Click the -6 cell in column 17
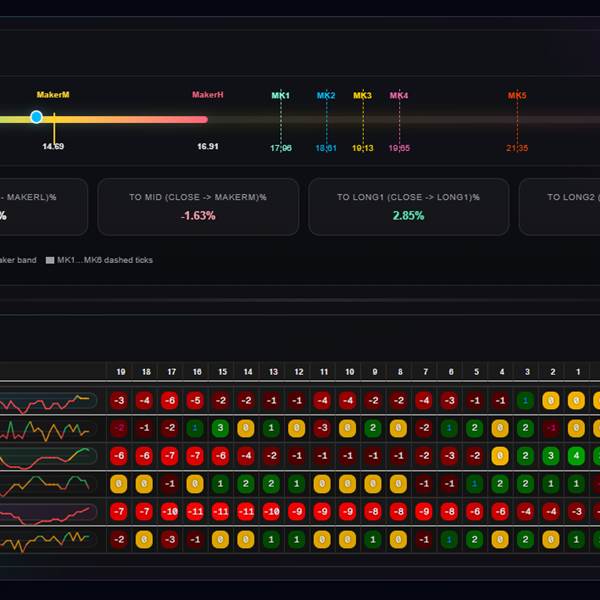Screen dimensions: 600x600 [x=170, y=401]
